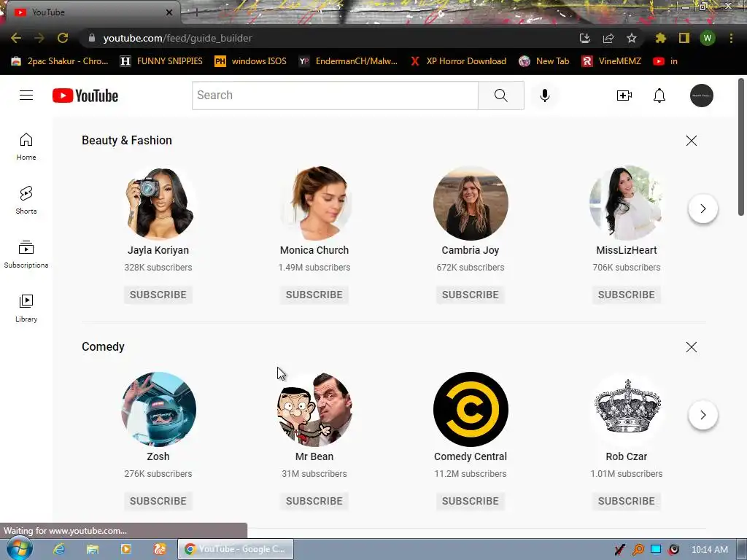Reload the page with refresh icon

[x=63, y=38]
